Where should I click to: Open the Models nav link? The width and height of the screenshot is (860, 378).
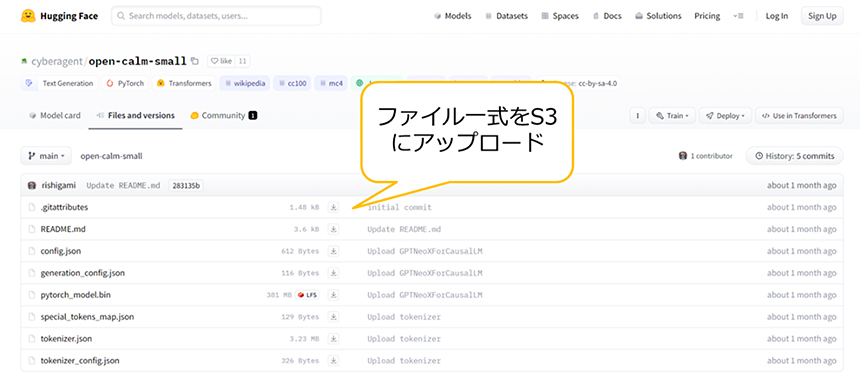coord(452,16)
